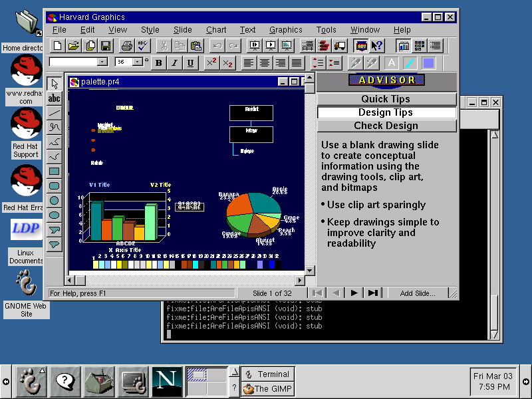Select the rounded rectangle tool
The width and height of the screenshot is (532, 399).
[55, 186]
